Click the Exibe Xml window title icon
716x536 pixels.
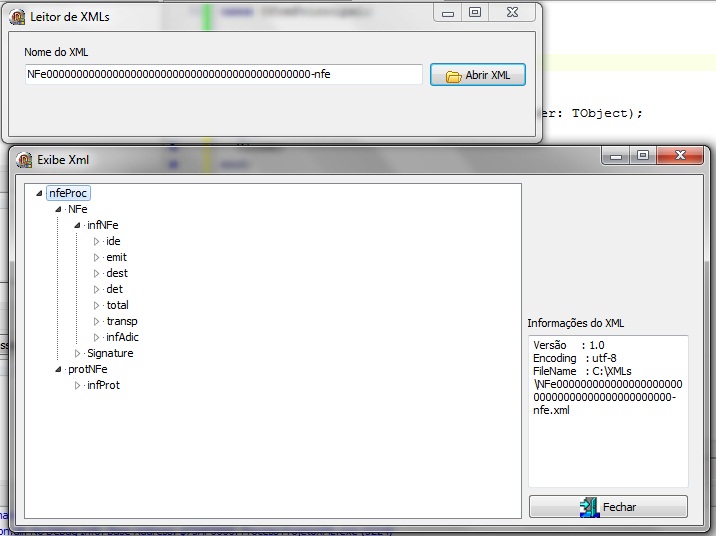tap(24, 160)
